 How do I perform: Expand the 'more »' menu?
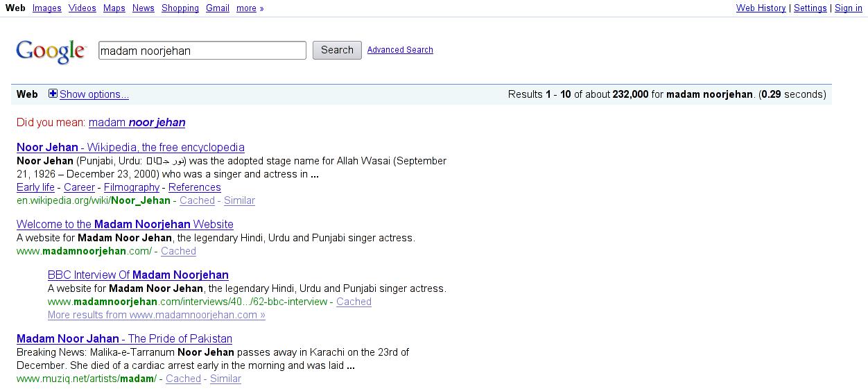250,8
